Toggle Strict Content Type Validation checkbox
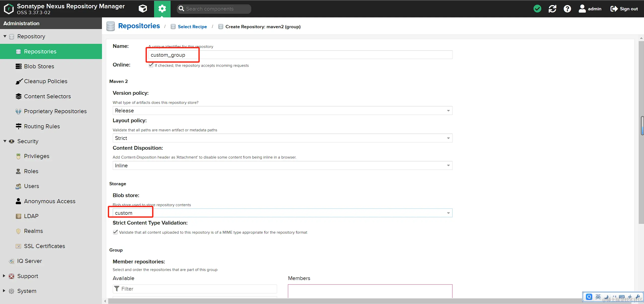Viewport: 644px width, 304px height. pos(115,232)
